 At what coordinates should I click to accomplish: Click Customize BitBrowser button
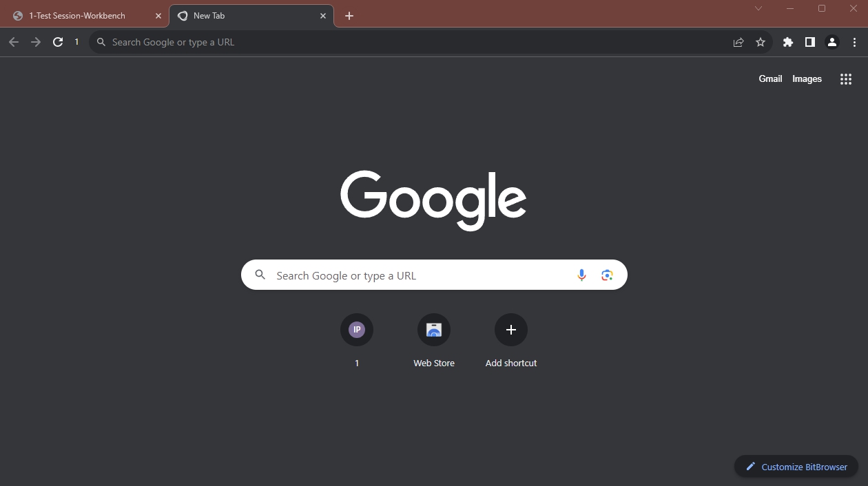click(796, 467)
